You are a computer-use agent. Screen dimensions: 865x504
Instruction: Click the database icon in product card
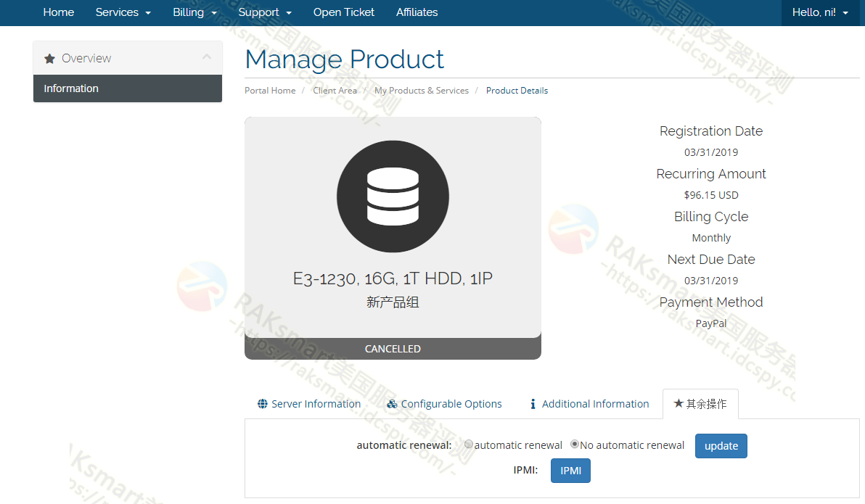(x=393, y=197)
